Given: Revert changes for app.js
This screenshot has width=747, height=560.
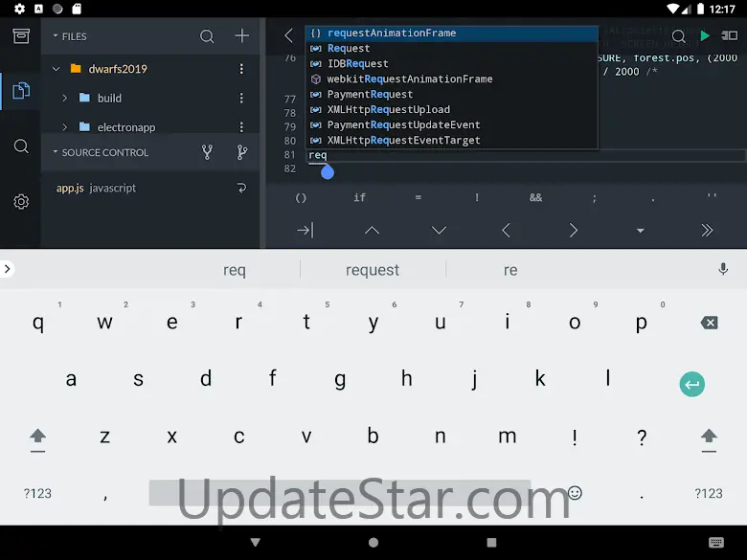Looking at the screenshot, I should tap(242, 188).
